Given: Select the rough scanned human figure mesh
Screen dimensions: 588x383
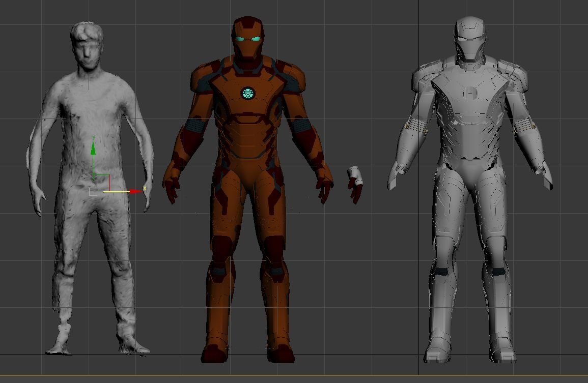Looking at the screenshot, I should click(90, 188).
